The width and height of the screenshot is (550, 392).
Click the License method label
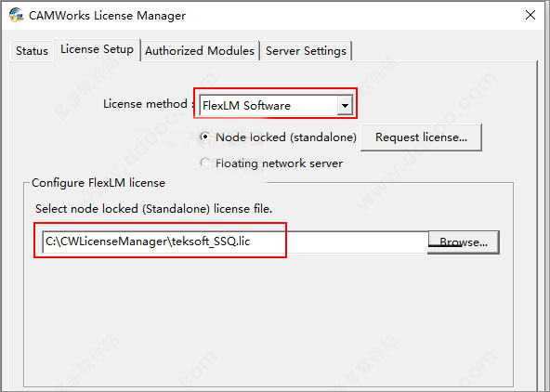click(x=145, y=104)
